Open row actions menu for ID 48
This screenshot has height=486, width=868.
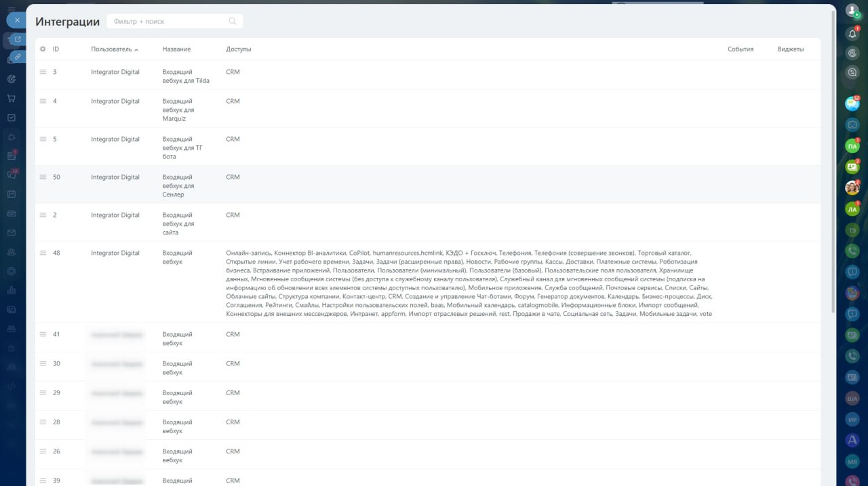point(43,254)
